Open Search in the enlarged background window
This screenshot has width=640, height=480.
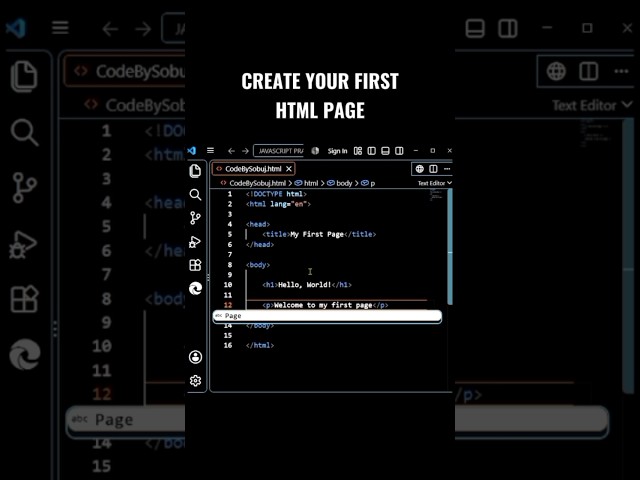(24, 132)
